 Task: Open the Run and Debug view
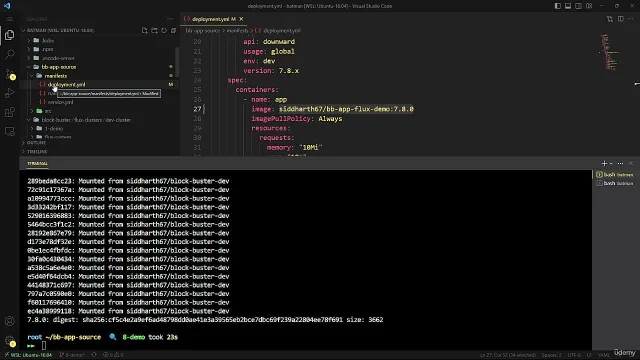click(x=9, y=93)
